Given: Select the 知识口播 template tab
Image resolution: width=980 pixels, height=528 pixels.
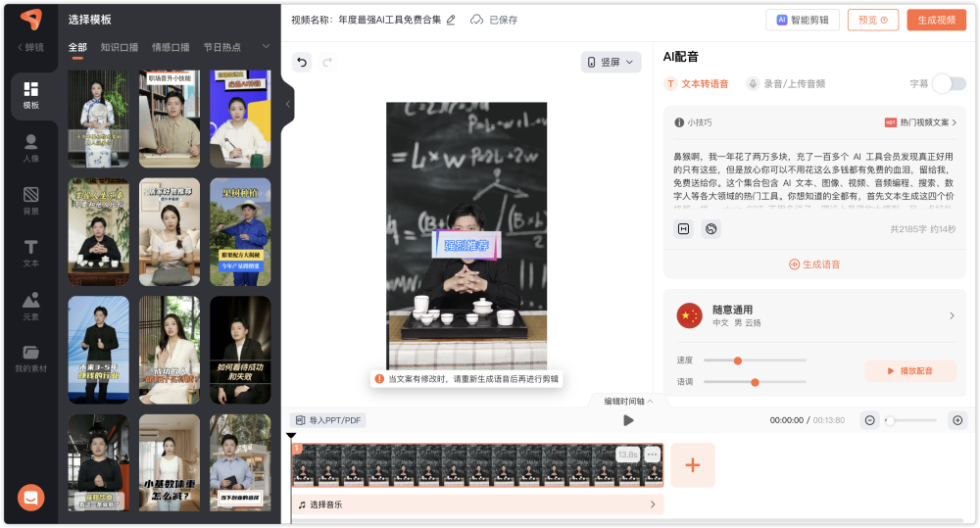Looking at the screenshot, I should tap(120, 47).
